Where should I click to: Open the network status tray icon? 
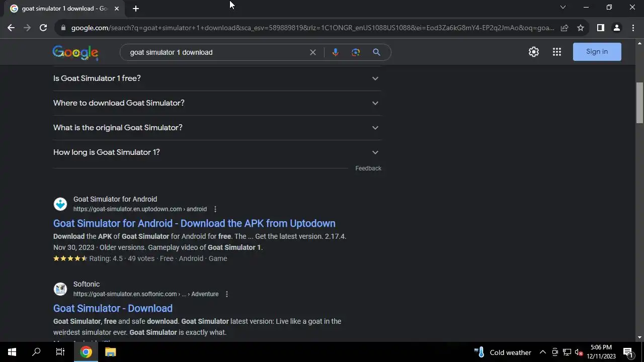567,352
